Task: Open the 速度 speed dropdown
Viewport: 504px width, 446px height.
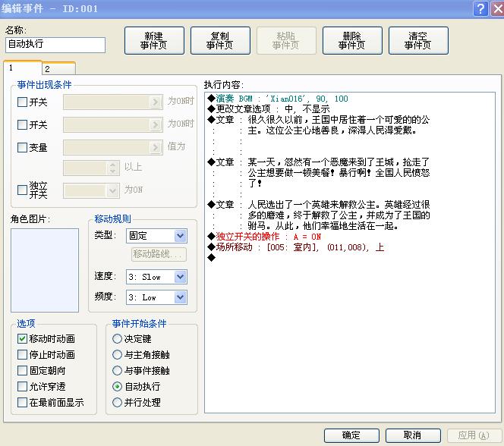Action: pyautogui.click(x=156, y=277)
